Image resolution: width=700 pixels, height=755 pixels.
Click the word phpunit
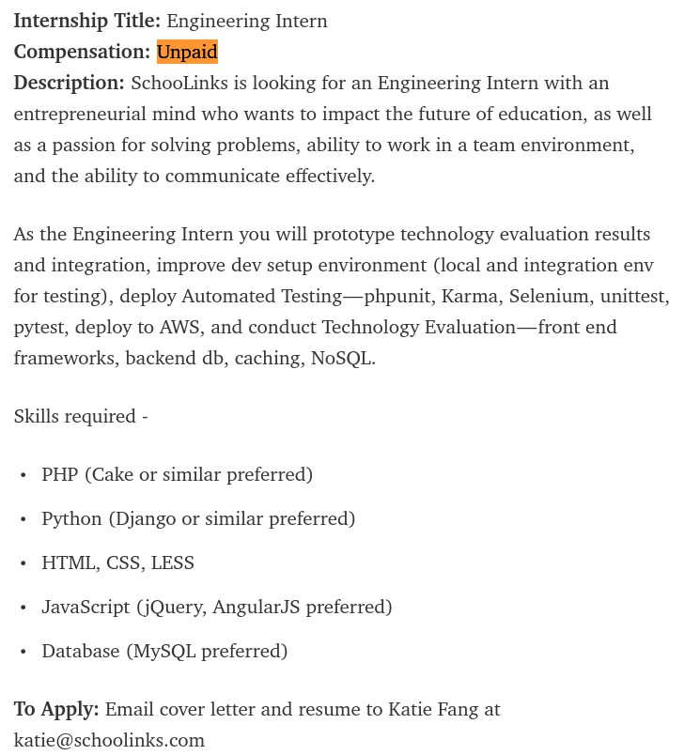click(x=397, y=296)
